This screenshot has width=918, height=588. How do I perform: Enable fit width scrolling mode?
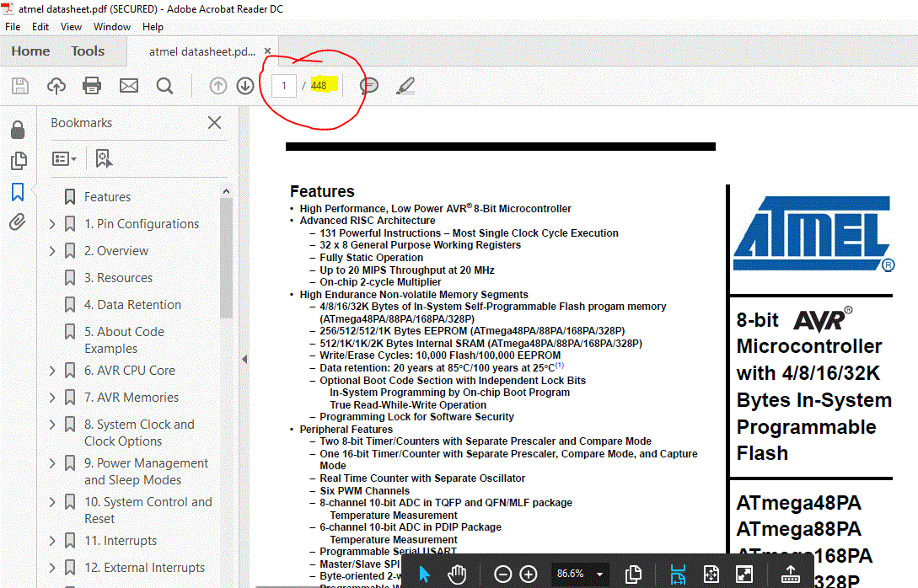[678, 574]
